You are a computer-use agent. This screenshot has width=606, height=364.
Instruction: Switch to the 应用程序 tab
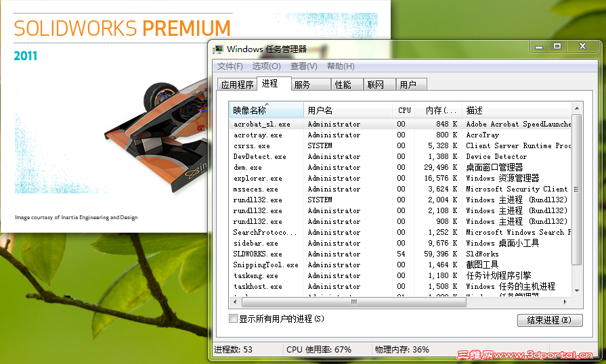[237, 85]
